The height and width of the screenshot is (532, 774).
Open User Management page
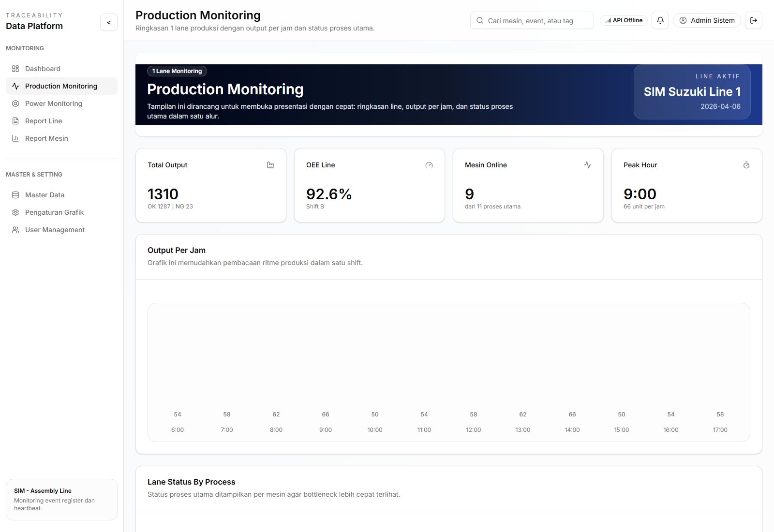(x=61, y=230)
